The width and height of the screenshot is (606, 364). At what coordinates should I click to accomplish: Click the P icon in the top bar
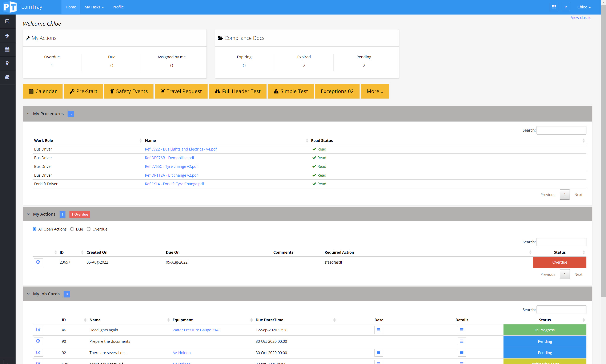click(x=566, y=7)
